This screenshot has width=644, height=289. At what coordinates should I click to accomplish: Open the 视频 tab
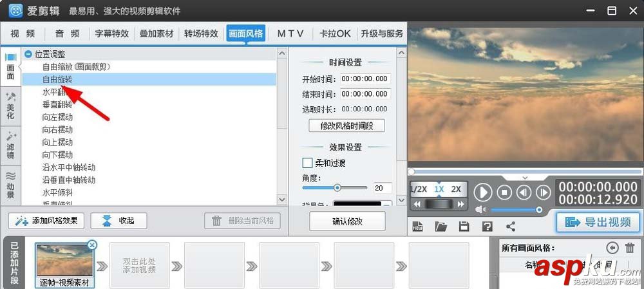(x=23, y=33)
